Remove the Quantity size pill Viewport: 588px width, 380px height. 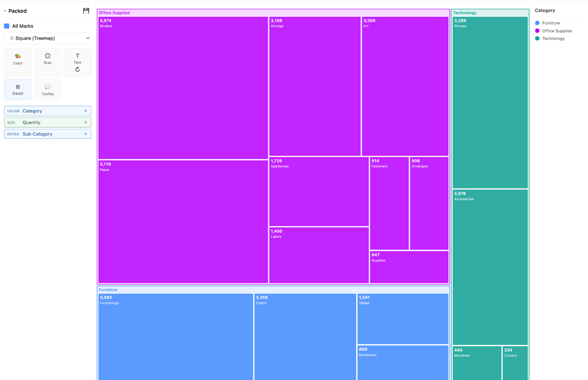click(x=86, y=122)
